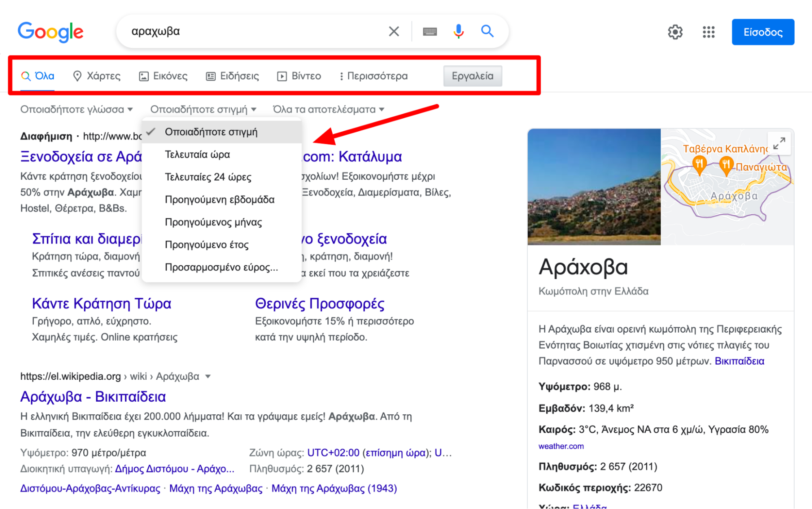The image size is (812, 509).
Task: Sign in with the Είσοδος button
Action: [763, 32]
